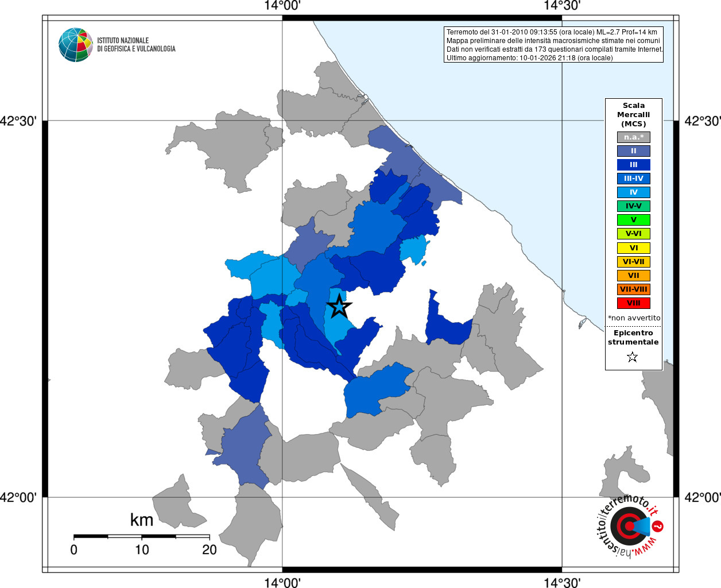721x588 pixels.
Task: Click the bottom 14°30' longitude label
Action: point(562,582)
